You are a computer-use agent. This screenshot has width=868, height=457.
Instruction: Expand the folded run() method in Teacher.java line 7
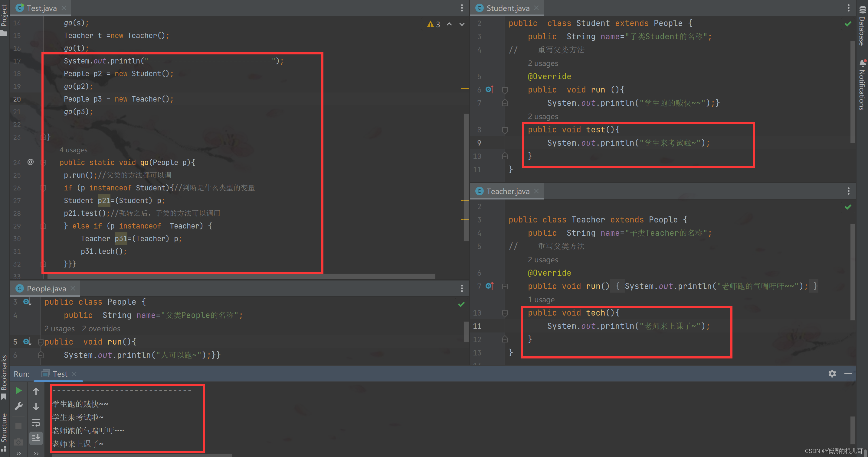(505, 287)
